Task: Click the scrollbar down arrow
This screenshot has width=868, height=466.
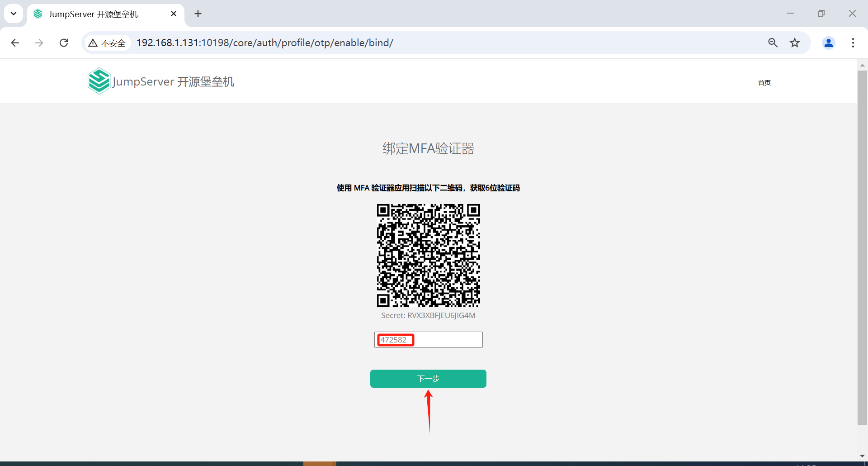Action: tap(862, 456)
